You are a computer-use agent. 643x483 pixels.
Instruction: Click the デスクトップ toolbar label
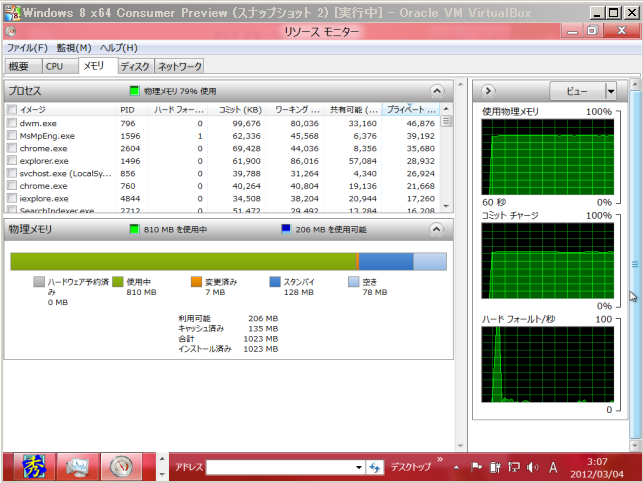pyautogui.click(x=410, y=467)
